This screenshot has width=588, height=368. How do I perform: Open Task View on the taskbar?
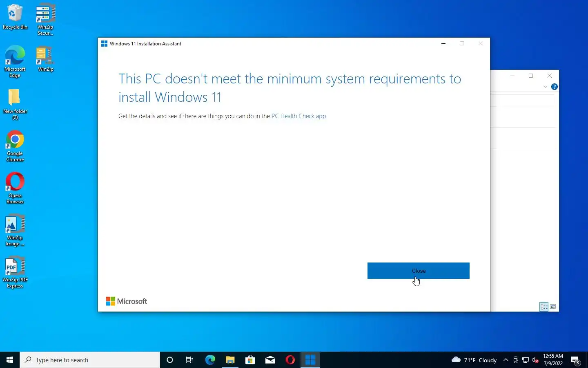click(189, 360)
